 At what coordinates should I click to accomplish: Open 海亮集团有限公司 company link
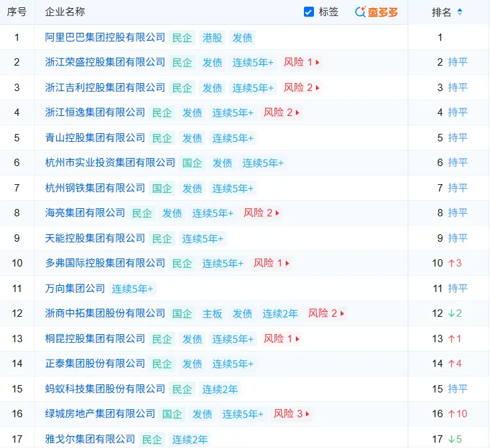point(85,213)
